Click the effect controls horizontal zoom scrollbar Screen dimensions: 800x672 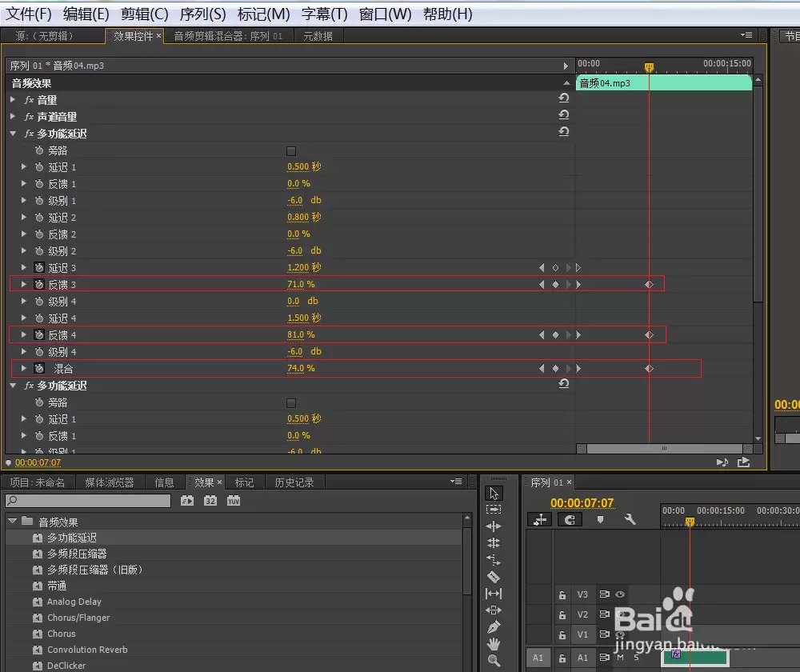point(664,449)
